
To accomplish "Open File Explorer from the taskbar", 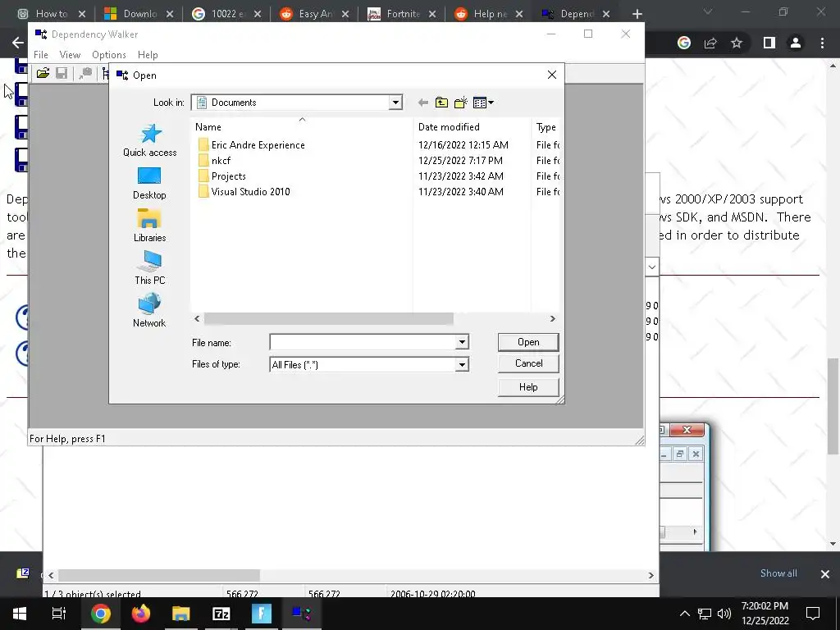I will tap(181, 614).
